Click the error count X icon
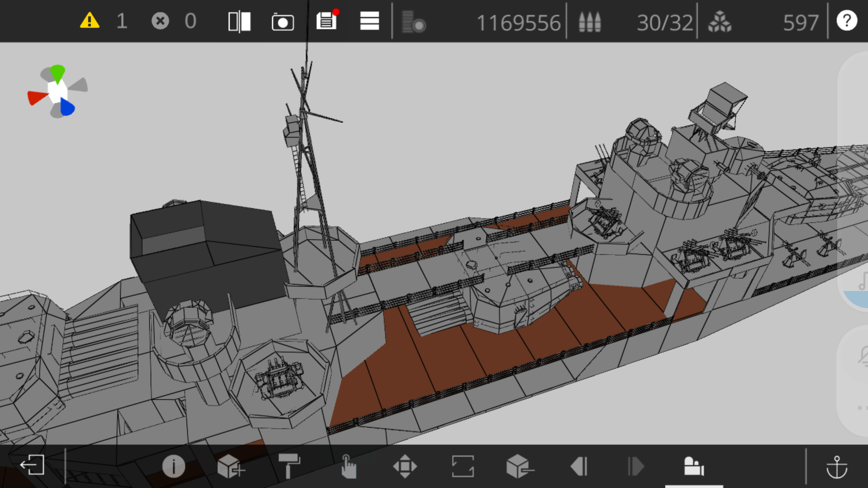Viewport: 868px width, 488px height. pyautogui.click(x=160, y=21)
